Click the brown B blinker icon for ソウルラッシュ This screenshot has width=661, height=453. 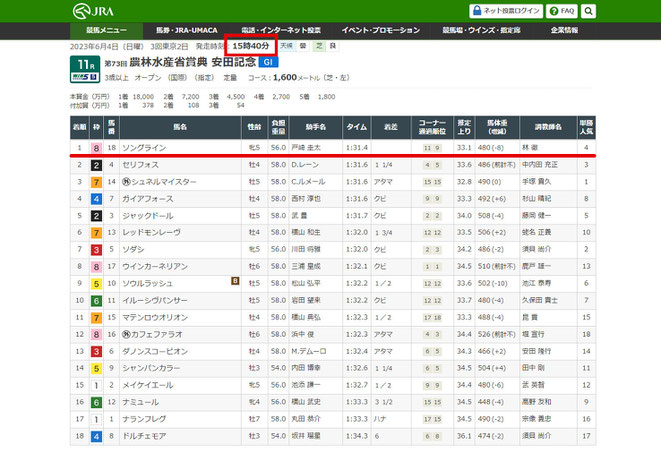235,281
